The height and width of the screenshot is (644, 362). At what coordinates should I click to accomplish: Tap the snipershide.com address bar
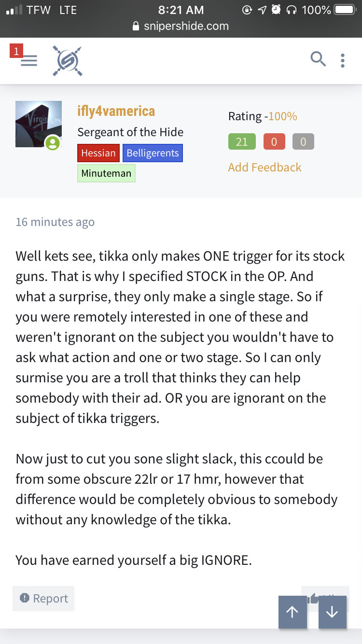coord(181,26)
